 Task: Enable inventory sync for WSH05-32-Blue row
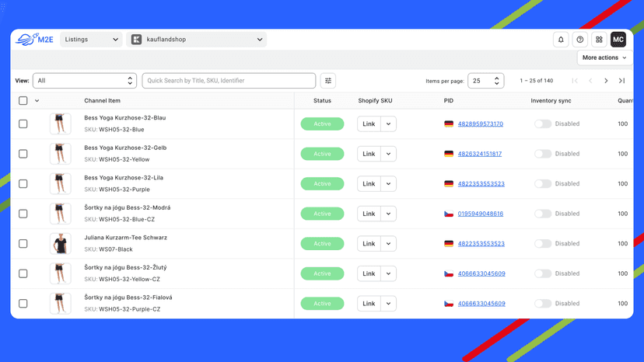(x=543, y=124)
